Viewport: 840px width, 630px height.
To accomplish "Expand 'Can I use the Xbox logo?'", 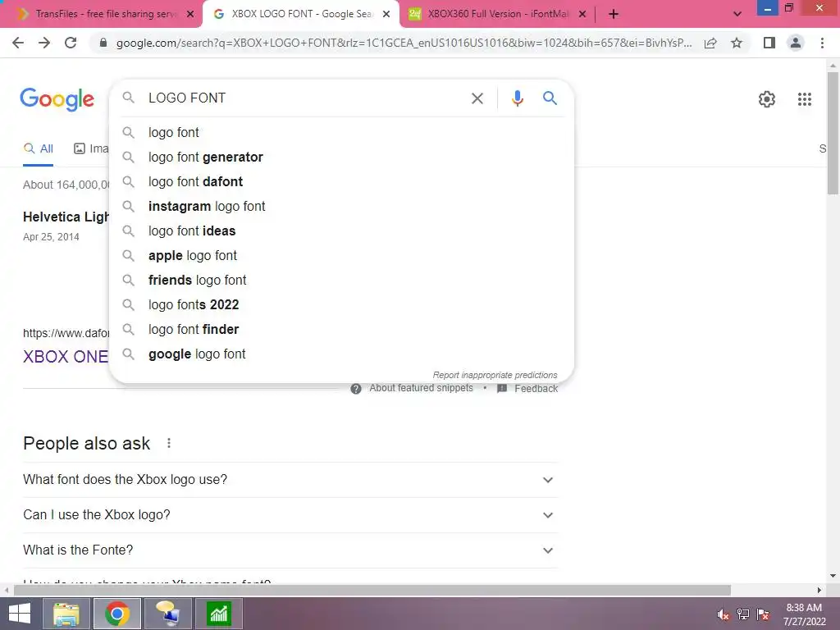I will [290, 515].
